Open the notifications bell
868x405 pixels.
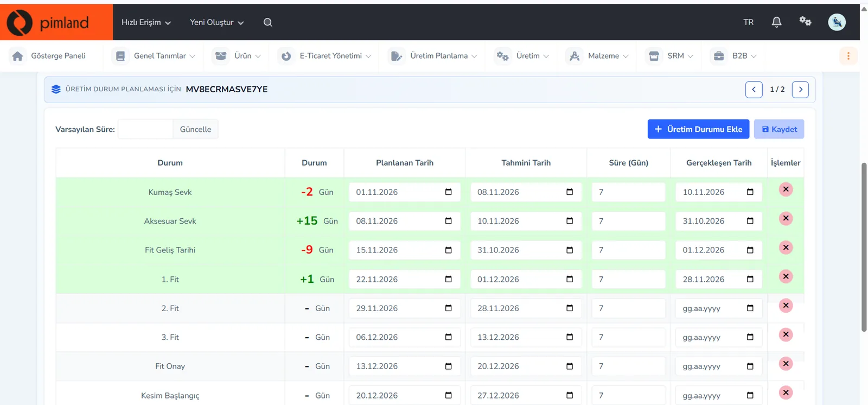coord(776,22)
